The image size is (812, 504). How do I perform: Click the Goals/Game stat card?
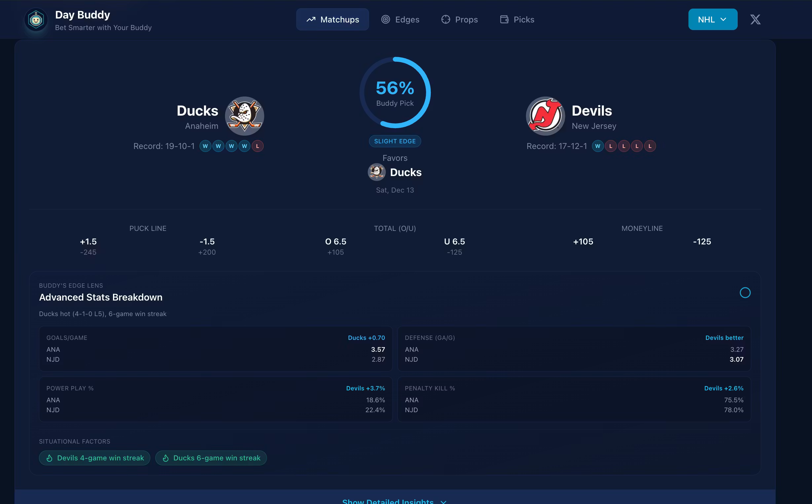[215, 349]
